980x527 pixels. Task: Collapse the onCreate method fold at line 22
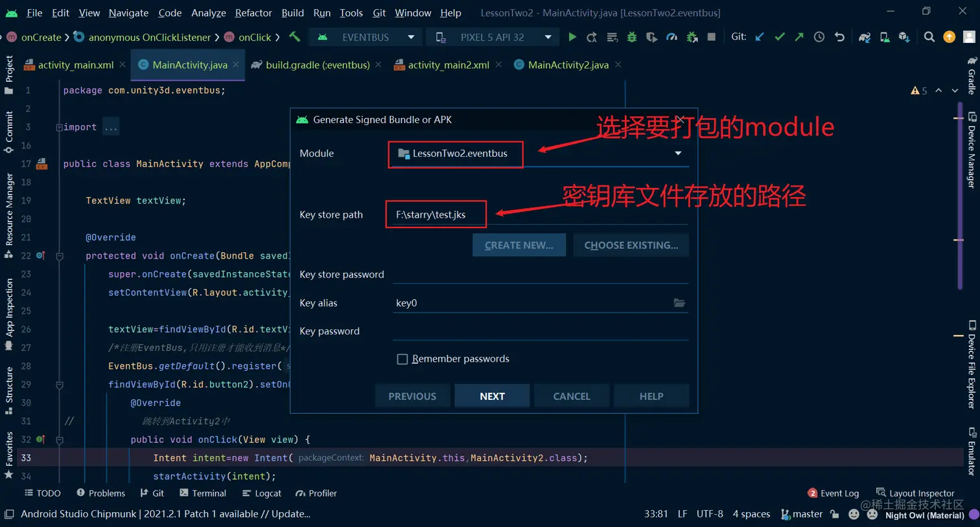60,256
